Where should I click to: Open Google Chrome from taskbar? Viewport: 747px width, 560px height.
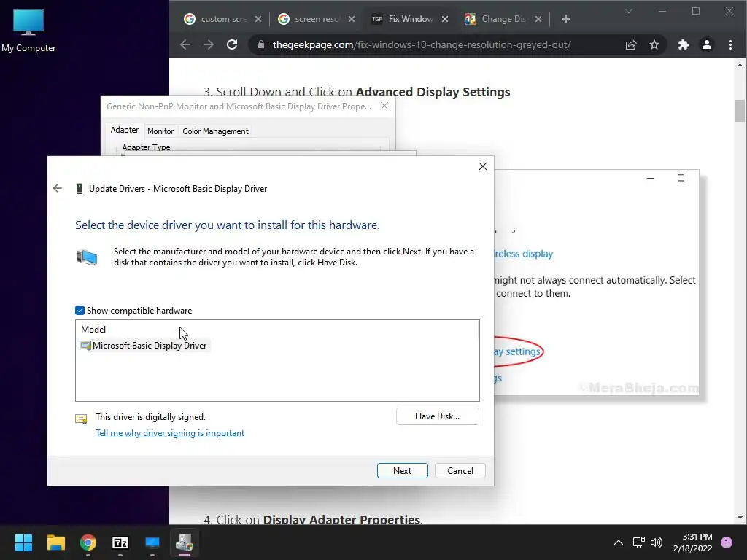point(88,542)
